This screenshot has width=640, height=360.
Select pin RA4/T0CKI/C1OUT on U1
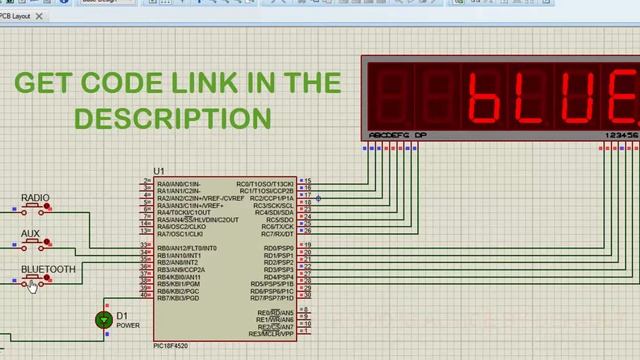pyautogui.click(x=184, y=213)
